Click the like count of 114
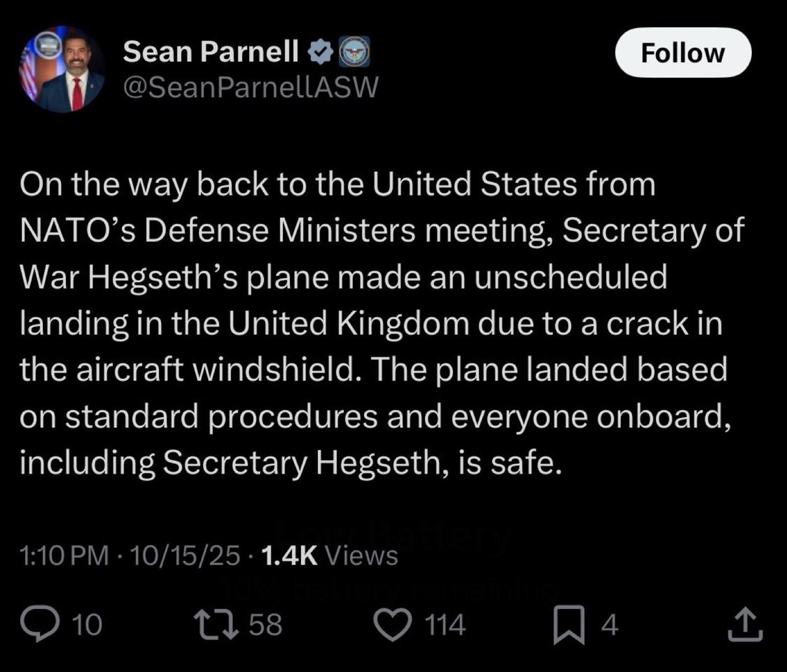The height and width of the screenshot is (672, 787). click(444, 625)
